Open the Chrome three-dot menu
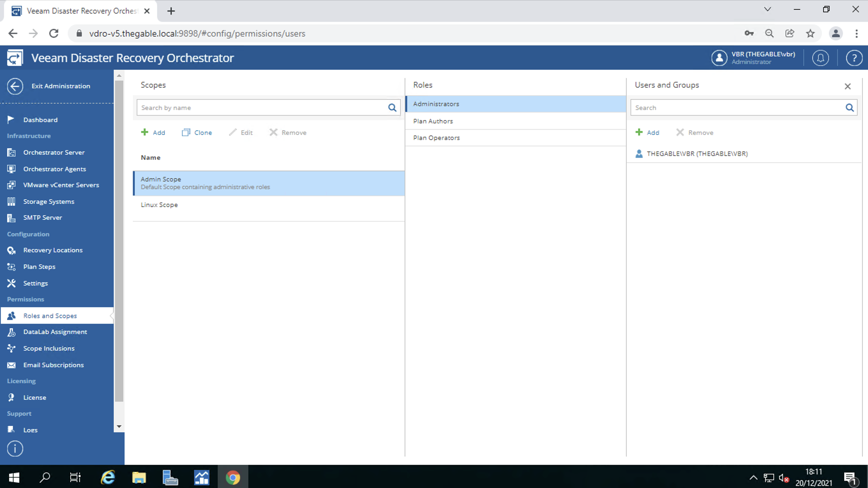 pyautogui.click(x=857, y=34)
